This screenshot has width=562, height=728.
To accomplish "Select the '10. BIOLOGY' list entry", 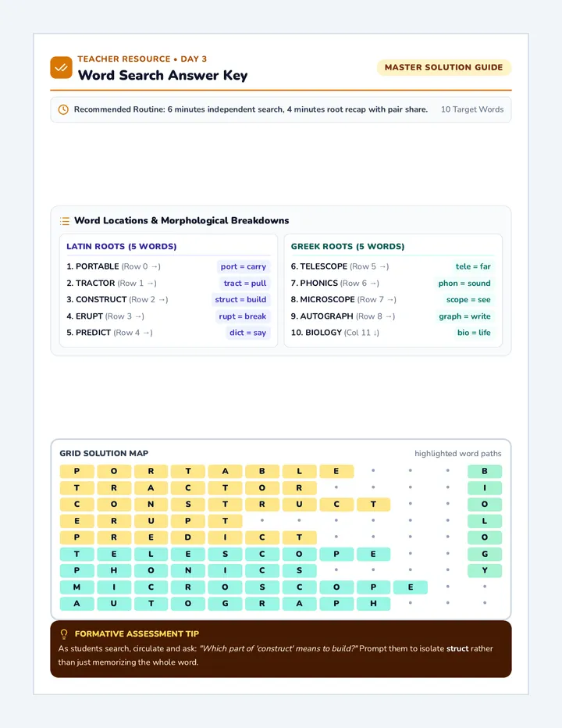I will tap(335, 333).
